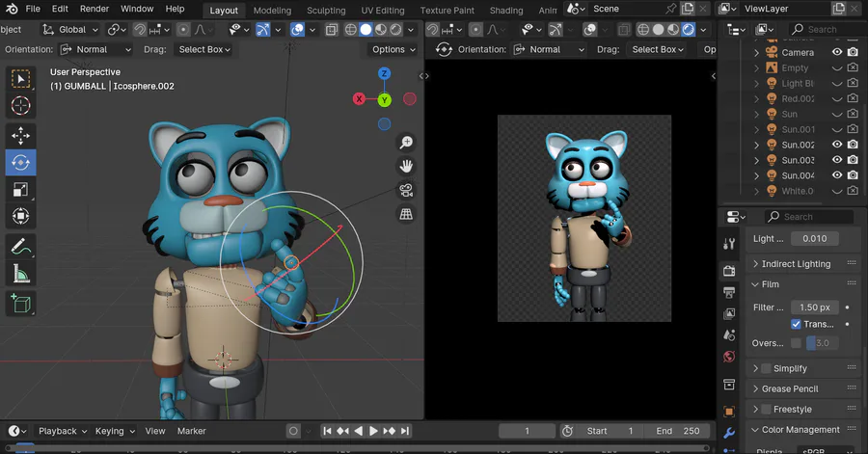Image resolution: width=868 pixels, height=454 pixels.
Task: Toggle show gizmo in left viewport
Action: pos(263,29)
